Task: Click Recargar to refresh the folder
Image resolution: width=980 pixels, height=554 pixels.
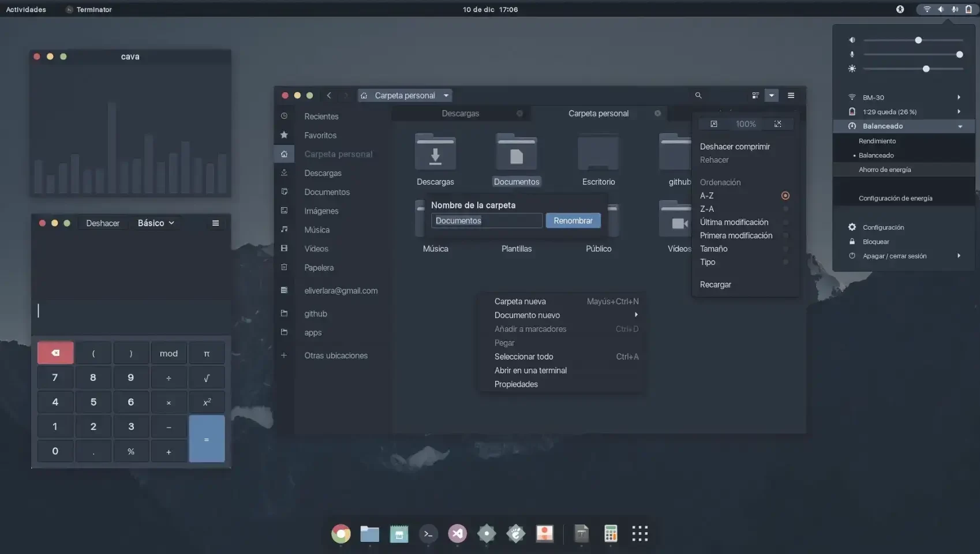Action: pos(715,284)
